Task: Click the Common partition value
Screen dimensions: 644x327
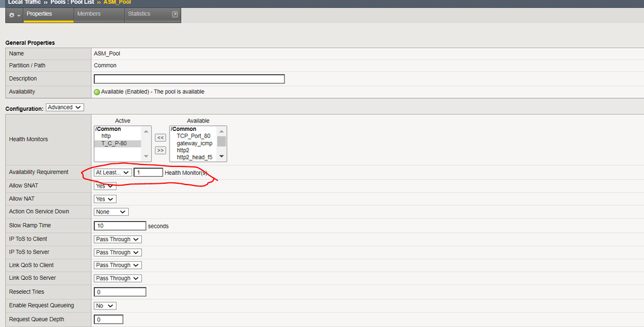Action: (105, 65)
